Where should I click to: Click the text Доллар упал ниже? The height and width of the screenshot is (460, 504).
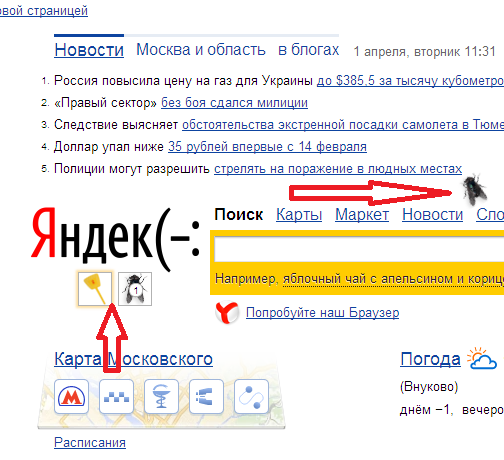click(109, 147)
